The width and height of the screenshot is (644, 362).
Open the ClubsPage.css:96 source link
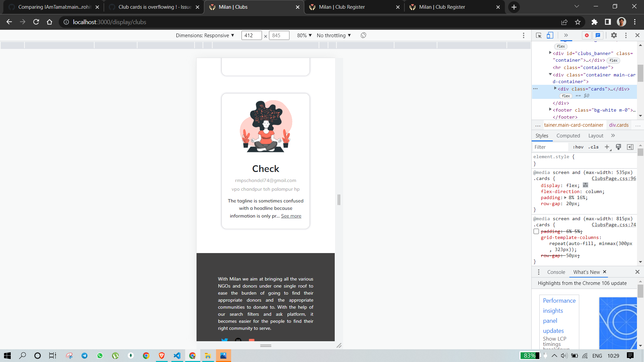(x=613, y=179)
